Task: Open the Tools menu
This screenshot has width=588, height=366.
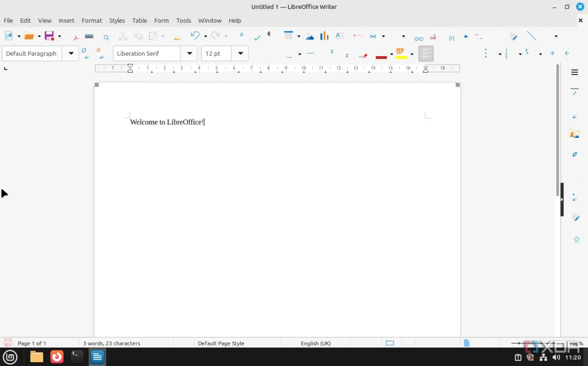Action: pyautogui.click(x=183, y=21)
